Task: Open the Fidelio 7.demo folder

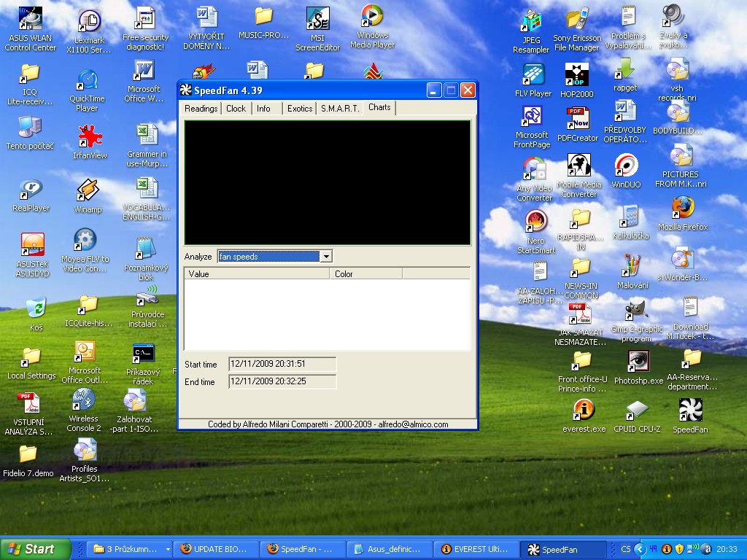Action: point(28,461)
